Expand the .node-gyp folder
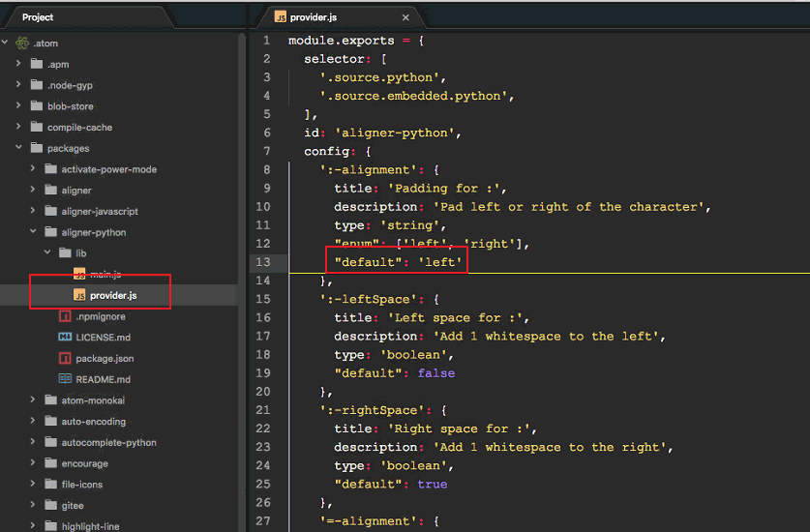810x532 pixels. tap(18, 85)
